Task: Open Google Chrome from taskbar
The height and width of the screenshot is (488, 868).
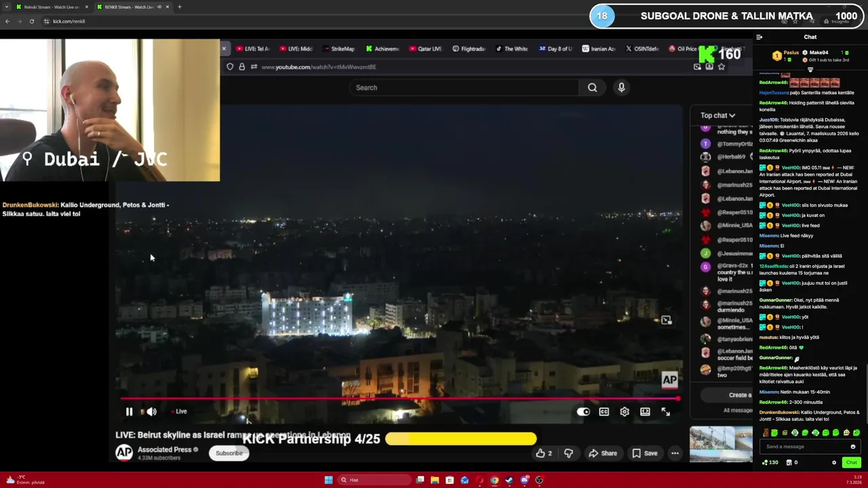Action: pyautogui.click(x=494, y=480)
